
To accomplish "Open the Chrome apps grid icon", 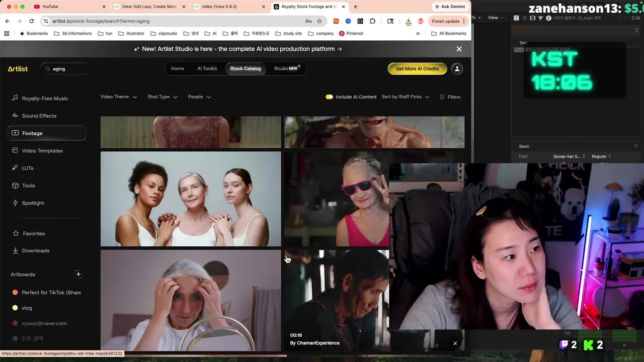I will tap(7, 34).
